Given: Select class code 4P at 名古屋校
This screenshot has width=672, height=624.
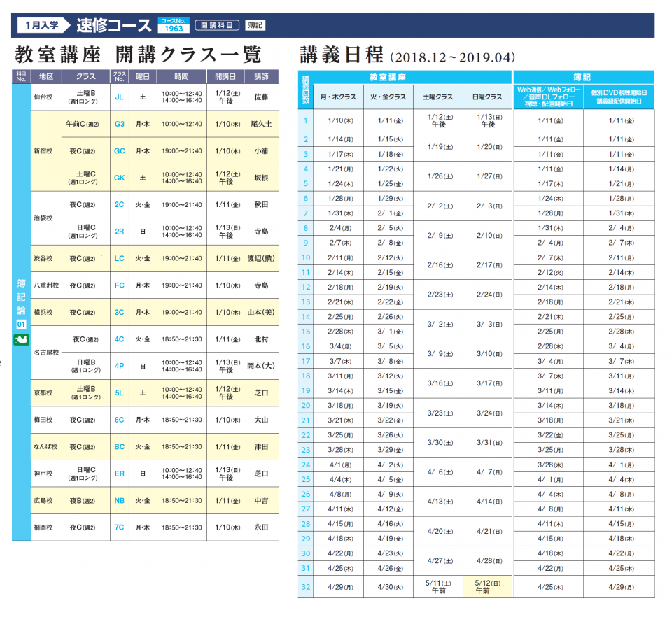Looking at the screenshot, I should coord(120,365).
